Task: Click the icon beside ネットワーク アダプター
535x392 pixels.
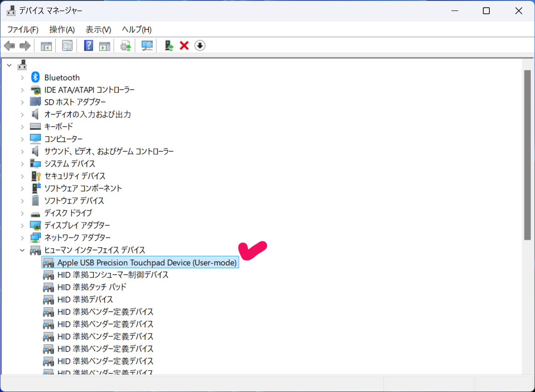Action: coord(35,238)
